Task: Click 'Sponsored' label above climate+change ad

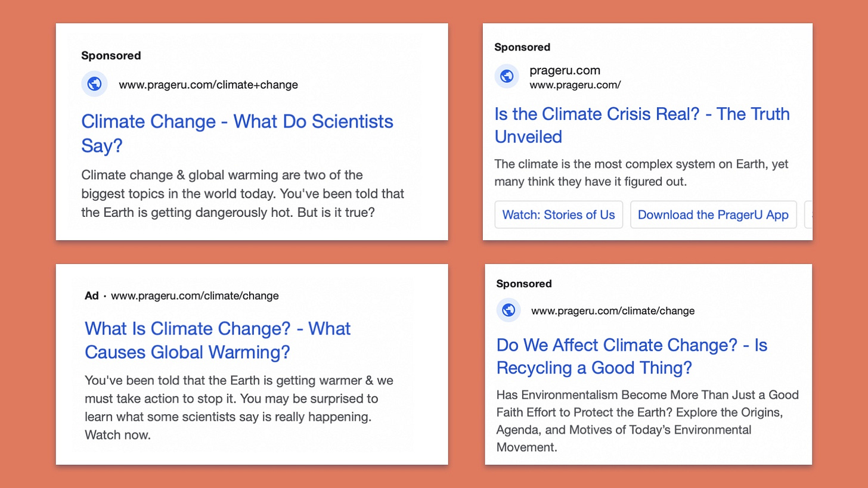Action: 111,55
